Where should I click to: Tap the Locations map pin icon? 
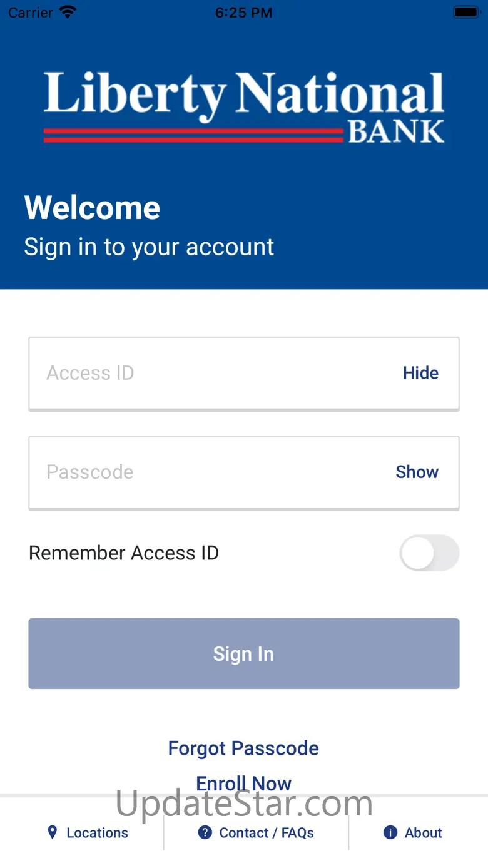(x=53, y=832)
